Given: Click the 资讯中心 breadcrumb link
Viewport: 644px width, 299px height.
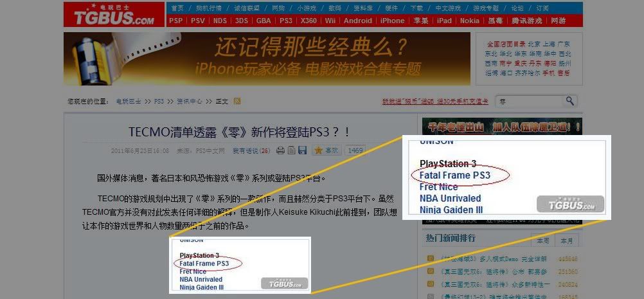Looking at the screenshot, I should (x=190, y=102).
